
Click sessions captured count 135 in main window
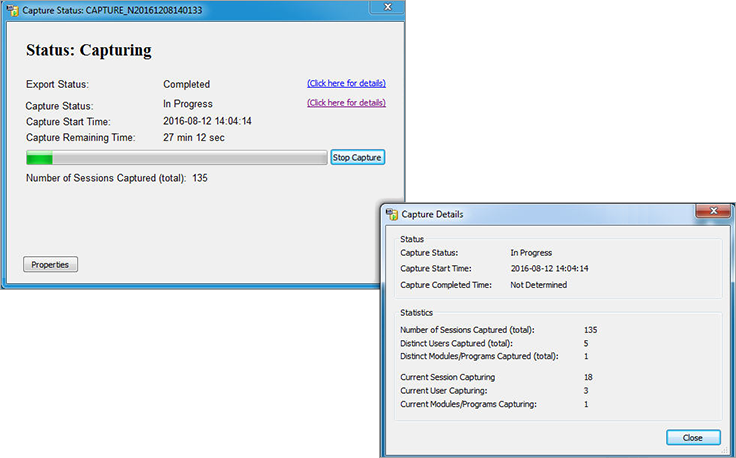[x=200, y=178]
